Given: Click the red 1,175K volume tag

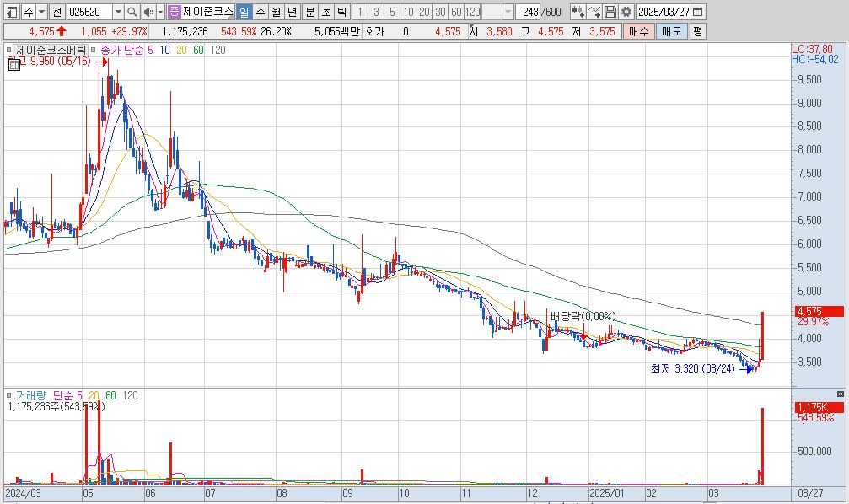Looking at the screenshot, I should point(819,408).
